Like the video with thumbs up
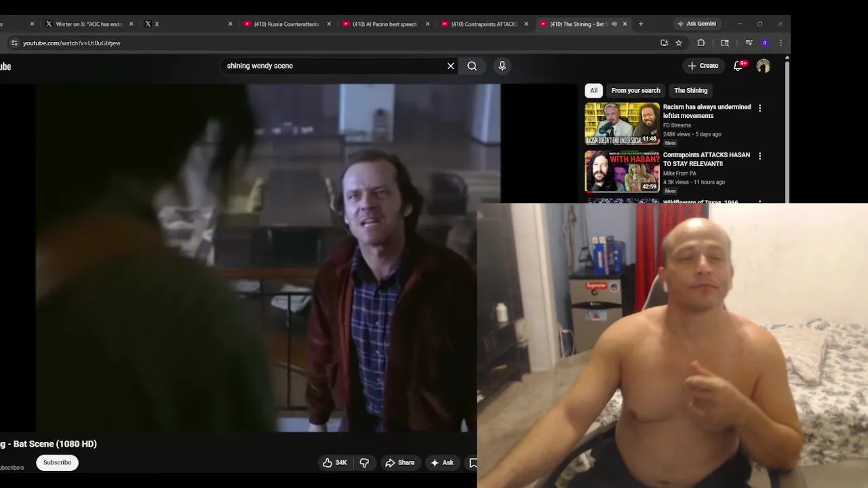The height and width of the screenshot is (488, 868). click(x=335, y=462)
